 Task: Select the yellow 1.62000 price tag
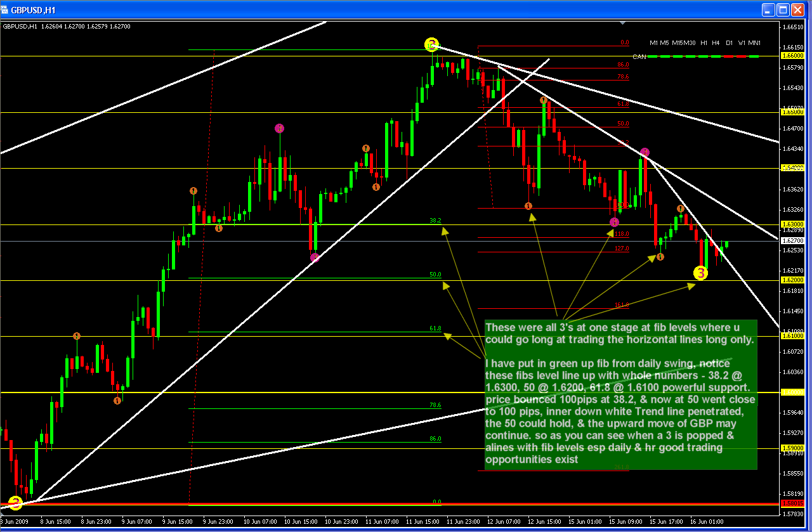click(793, 280)
